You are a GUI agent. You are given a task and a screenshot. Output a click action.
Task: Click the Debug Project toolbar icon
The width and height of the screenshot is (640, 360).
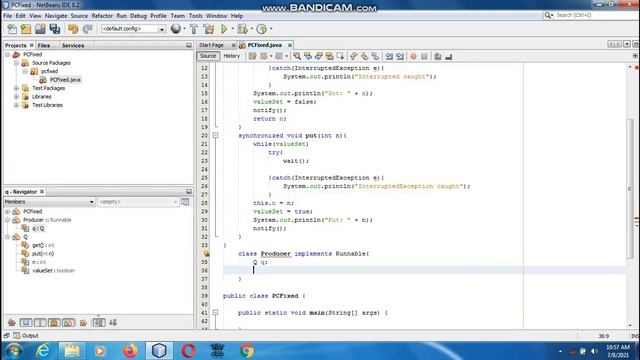point(242,29)
